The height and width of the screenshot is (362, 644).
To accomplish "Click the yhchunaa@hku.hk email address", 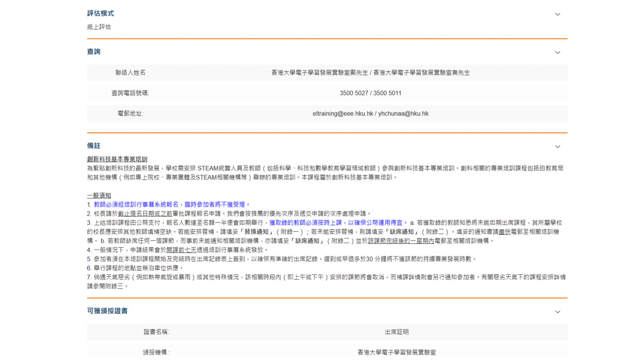I will 403,113.
